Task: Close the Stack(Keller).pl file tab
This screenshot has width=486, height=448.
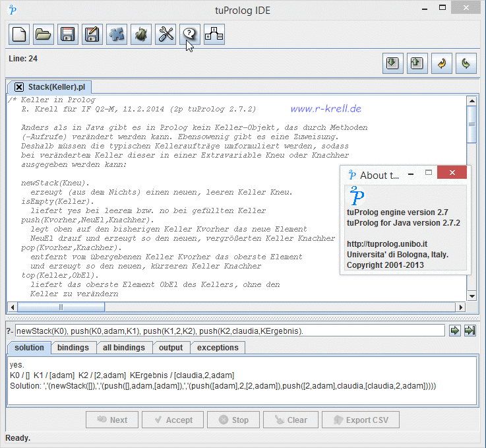Action: tap(19, 87)
